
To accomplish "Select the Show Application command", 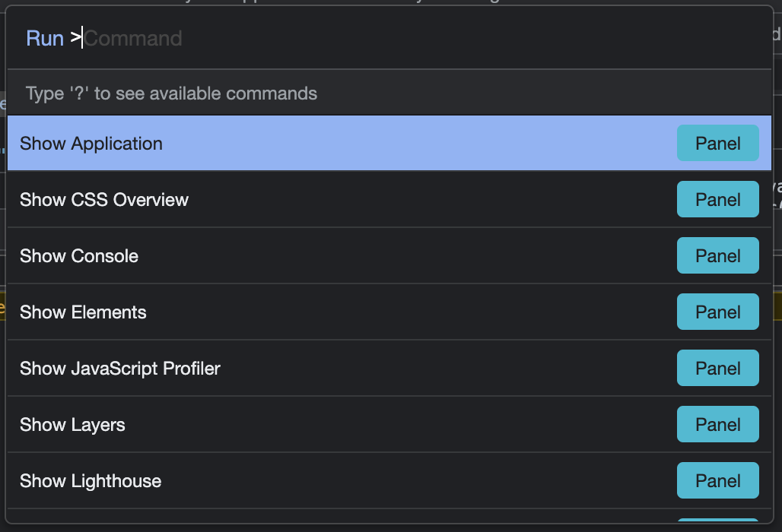I will tap(91, 144).
